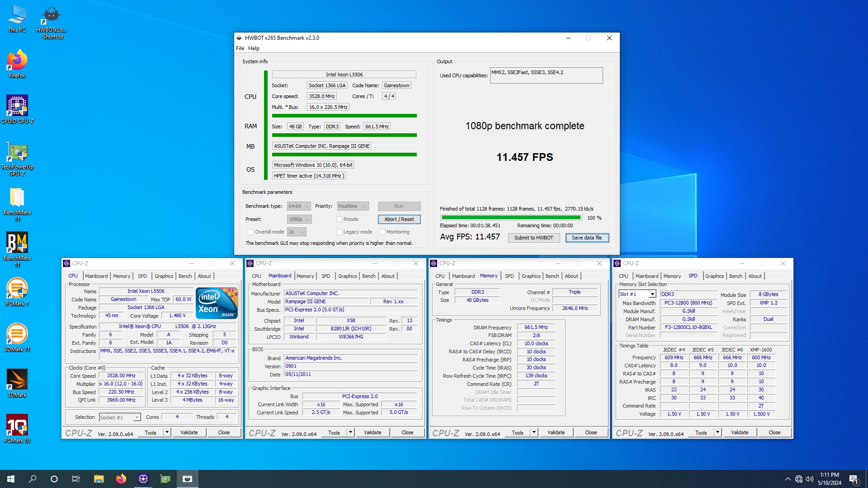Toggle Overkill mode checkbox

(250, 232)
